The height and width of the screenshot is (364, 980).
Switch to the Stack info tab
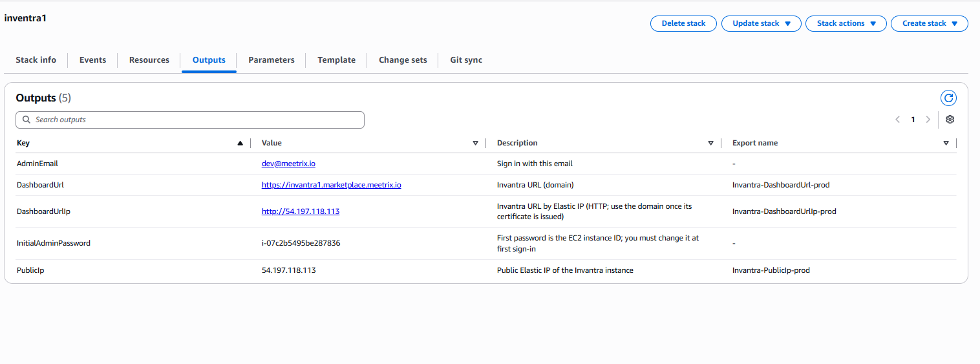tap(36, 60)
